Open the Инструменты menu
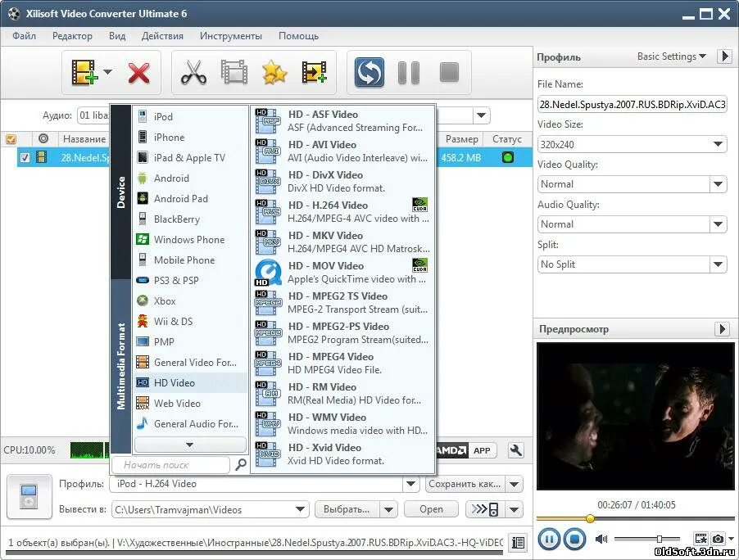The height and width of the screenshot is (560, 739). click(x=231, y=36)
